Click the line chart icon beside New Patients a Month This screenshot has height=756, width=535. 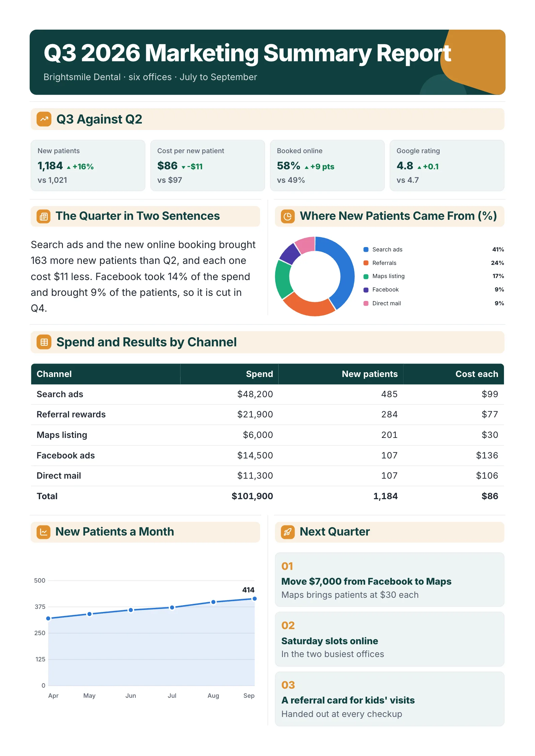pyautogui.click(x=43, y=532)
